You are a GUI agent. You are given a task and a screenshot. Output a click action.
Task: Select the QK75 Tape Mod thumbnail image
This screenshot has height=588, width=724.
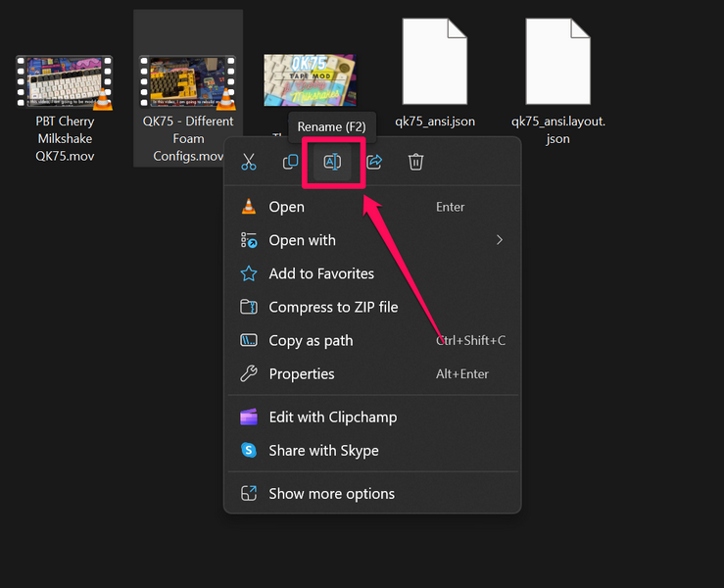(x=311, y=78)
